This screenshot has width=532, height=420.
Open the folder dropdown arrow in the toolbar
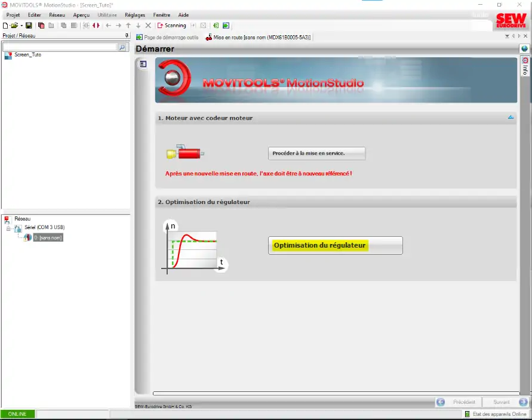[x=21, y=26]
